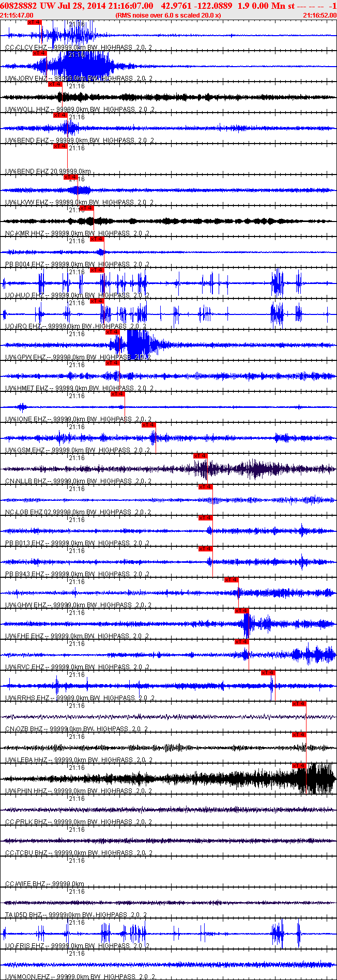Click the red pick marker on GPW trace
The image size is (337, 980).
coord(113,332)
